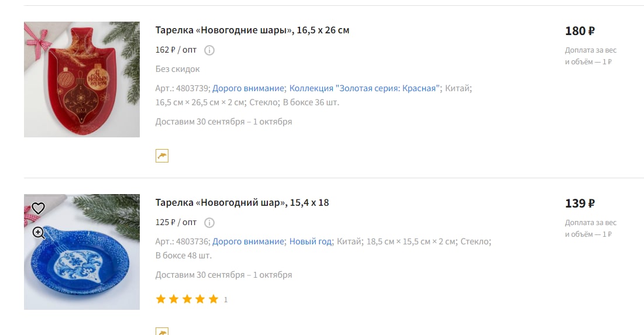Follow Дорого внимание link in blue plate listing
The image size is (644, 335).
click(248, 241)
